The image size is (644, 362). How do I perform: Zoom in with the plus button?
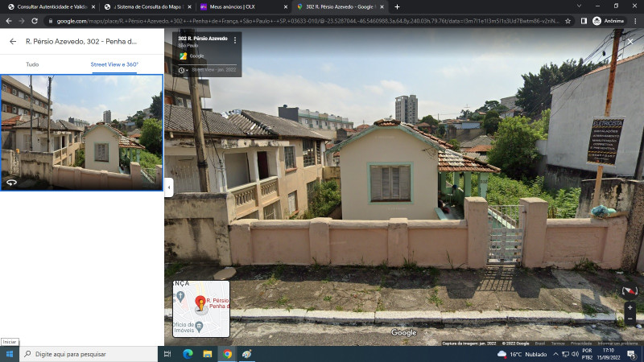[x=630, y=307]
